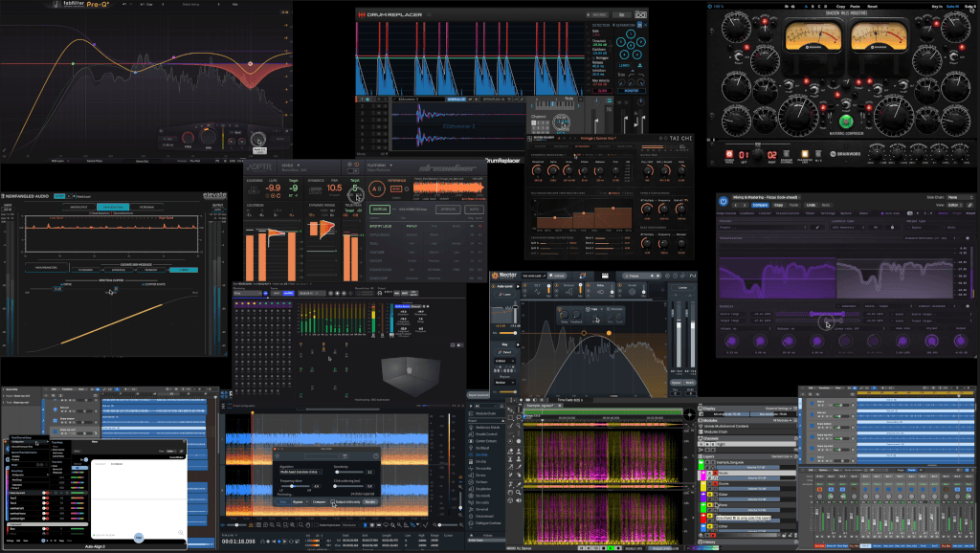Screen dimensions: 980x553
Task: Click Render in RX De-click dialog
Action: tap(370, 501)
